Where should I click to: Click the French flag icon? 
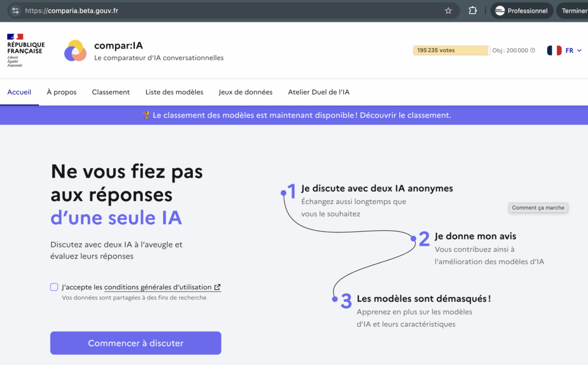point(554,51)
